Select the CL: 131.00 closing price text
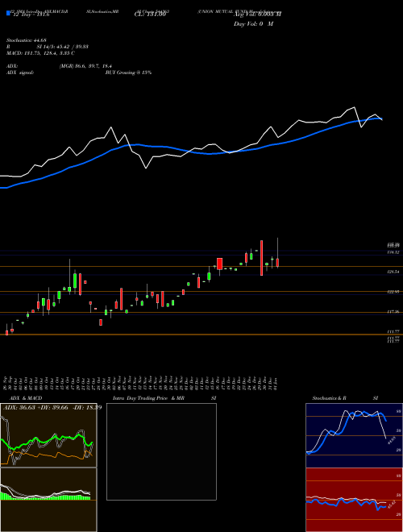403x532 pixels. [150, 15]
